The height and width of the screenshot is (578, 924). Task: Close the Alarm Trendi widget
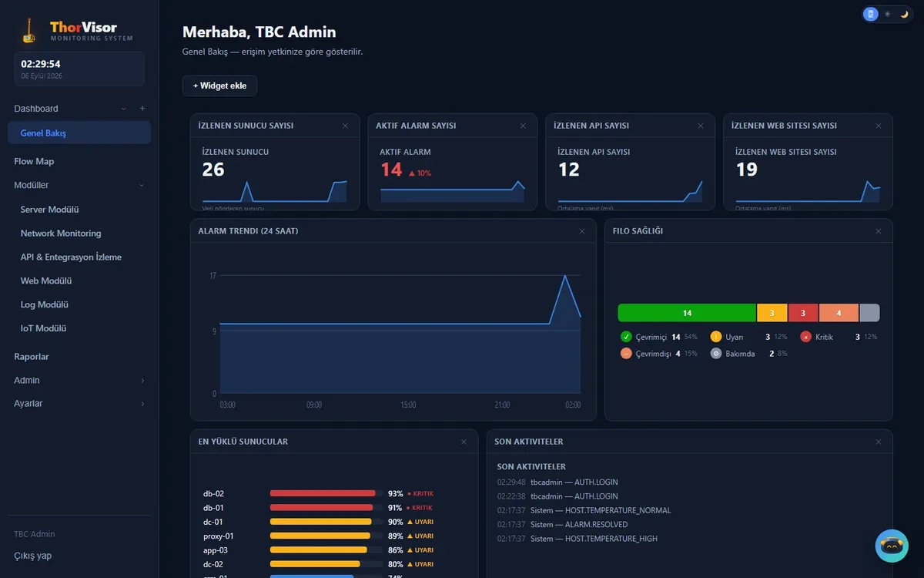(582, 231)
